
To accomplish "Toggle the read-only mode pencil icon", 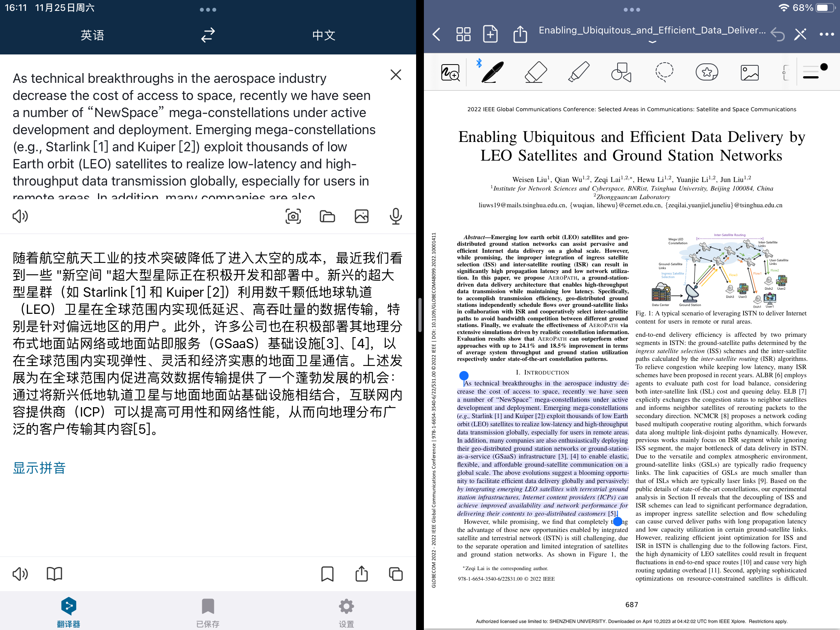I will tap(800, 34).
